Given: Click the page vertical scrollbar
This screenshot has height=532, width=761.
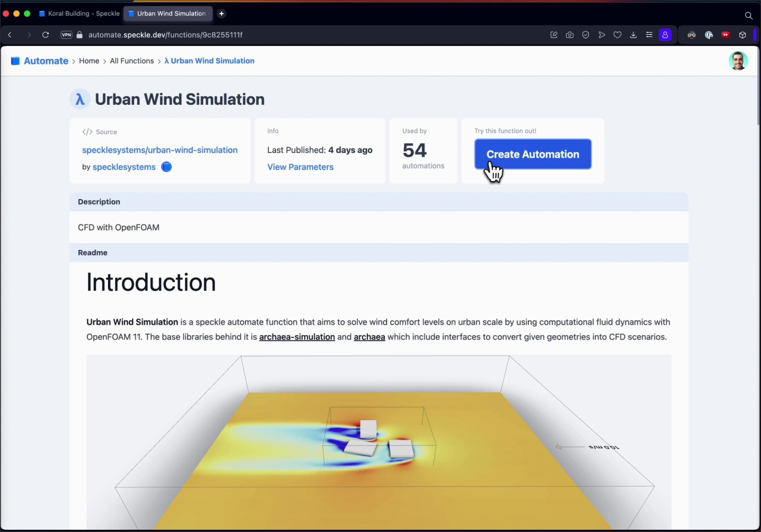Looking at the screenshot, I should click(758, 86).
